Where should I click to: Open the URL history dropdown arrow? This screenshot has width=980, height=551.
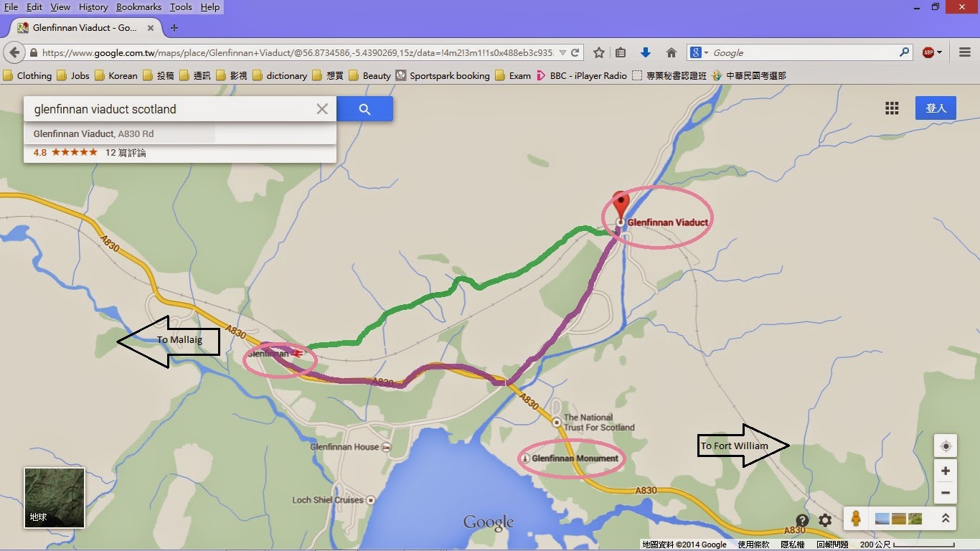tap(562, 53)
